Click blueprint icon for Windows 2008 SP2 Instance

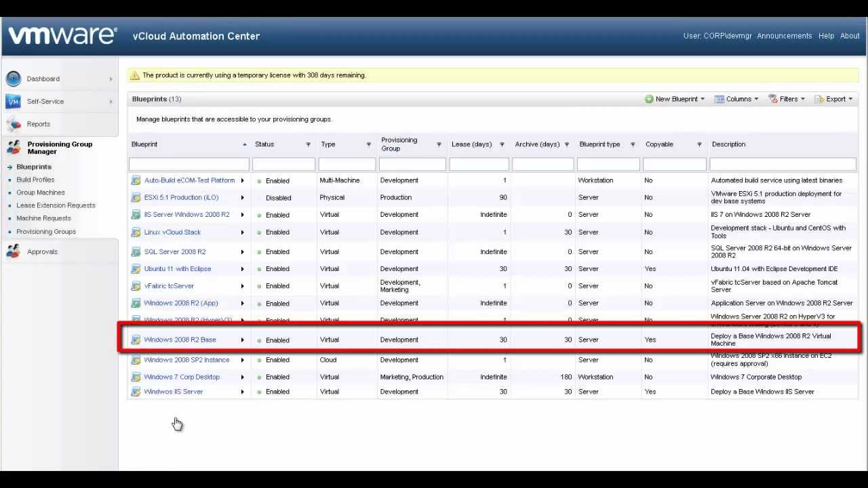coord(136,360)
